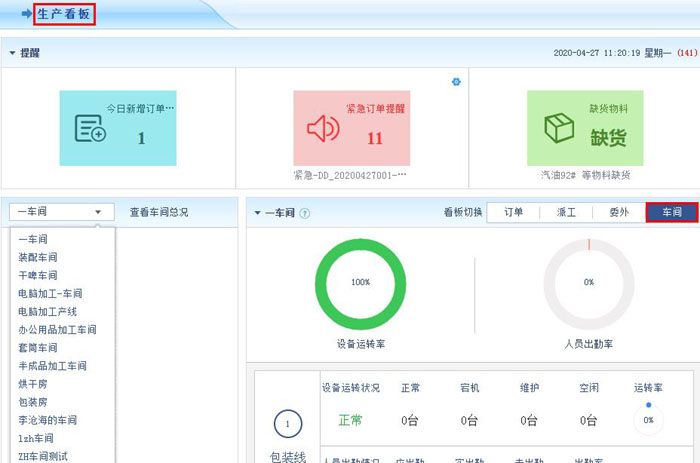Open the red (141) notification count
This screenshot has height=463, width=700.
pyautogui.click(x=686, y=52)
